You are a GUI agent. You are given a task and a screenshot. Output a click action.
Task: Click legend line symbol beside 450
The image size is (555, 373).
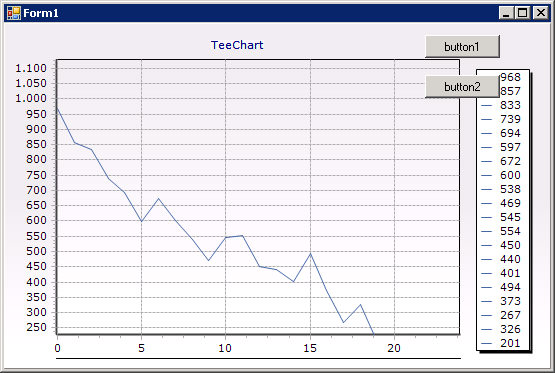coord(487,245)
